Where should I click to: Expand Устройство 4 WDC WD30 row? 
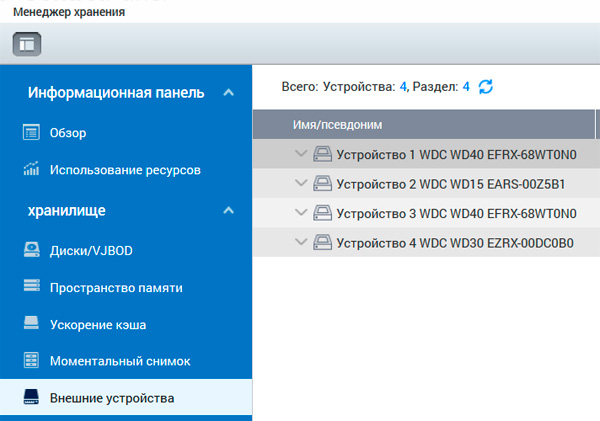point(301,242)
